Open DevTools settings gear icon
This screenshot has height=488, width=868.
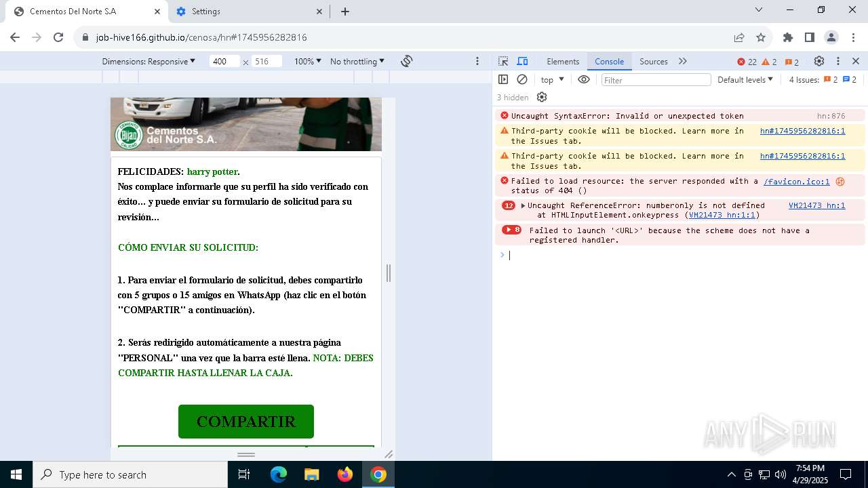(819, 61)
